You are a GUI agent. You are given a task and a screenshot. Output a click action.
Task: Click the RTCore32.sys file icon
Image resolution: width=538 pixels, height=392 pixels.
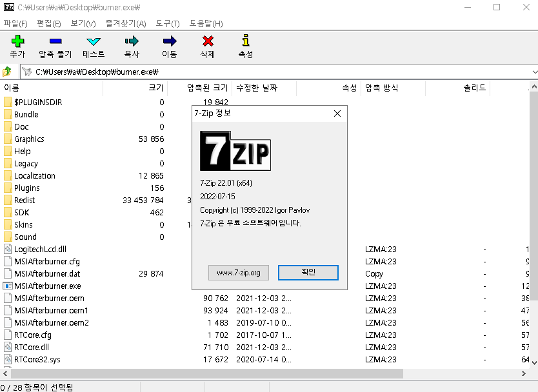[x=8, y=359]
